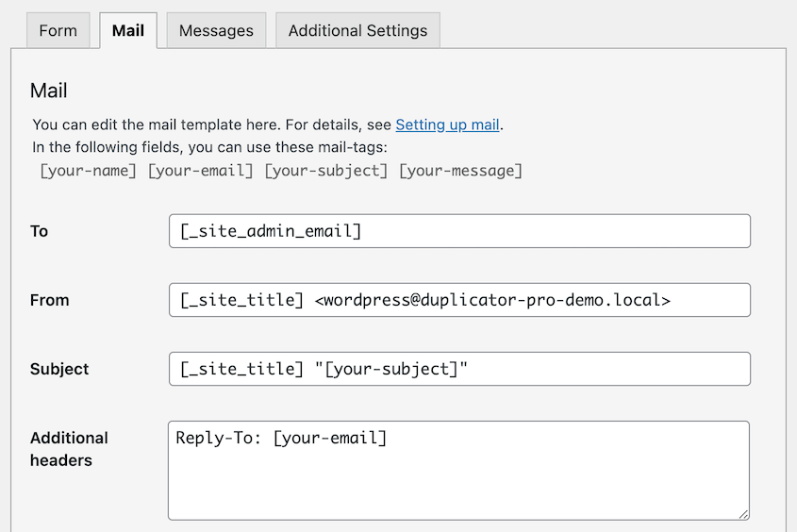
Task: Select the [your-name] mail-tag
Action: pyautogui.click(x=88, y=171)
